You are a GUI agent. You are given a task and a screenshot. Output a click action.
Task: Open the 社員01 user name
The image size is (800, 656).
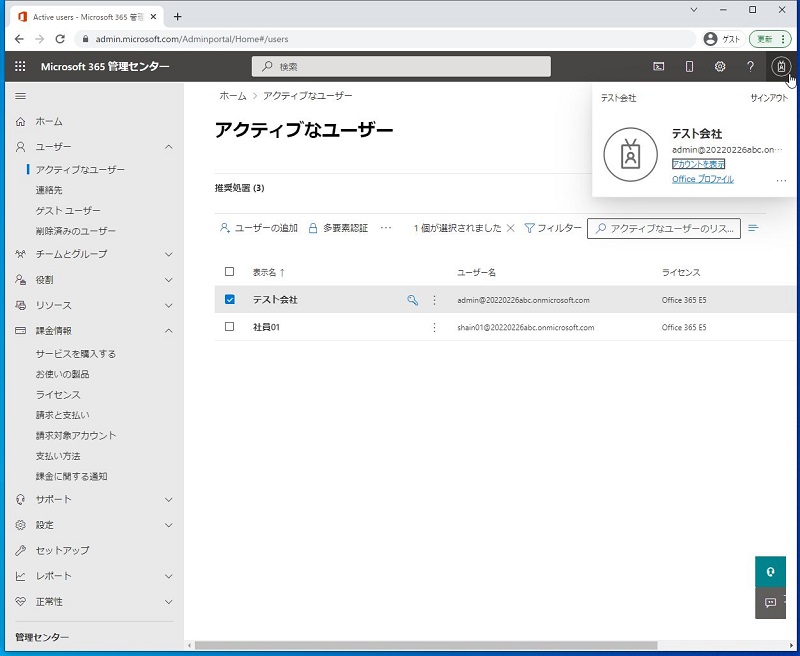point(266,327)
